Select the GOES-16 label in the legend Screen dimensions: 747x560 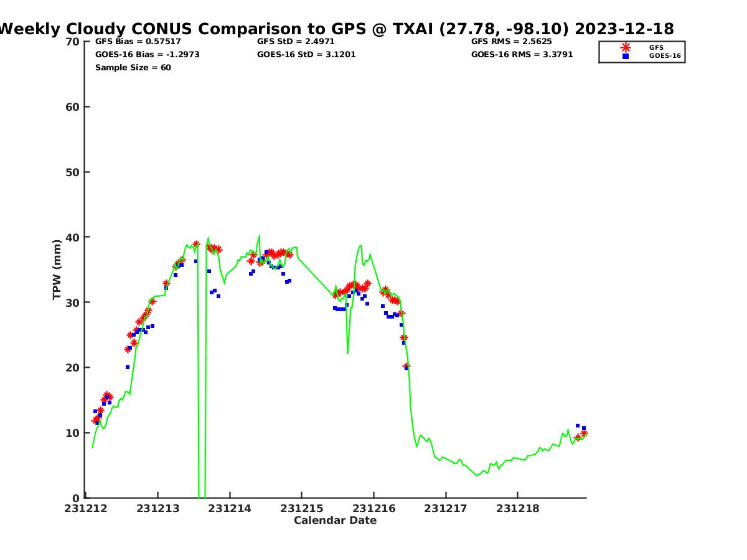click(x=665, y=56)
